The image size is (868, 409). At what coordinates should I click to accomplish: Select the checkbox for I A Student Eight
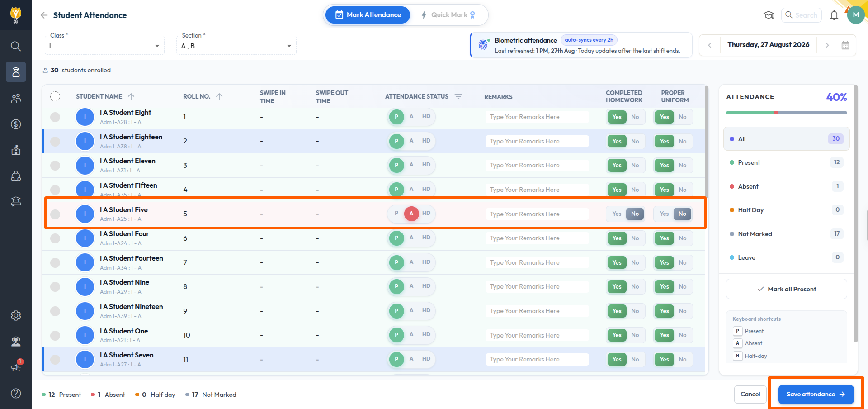tap(55, 117)
